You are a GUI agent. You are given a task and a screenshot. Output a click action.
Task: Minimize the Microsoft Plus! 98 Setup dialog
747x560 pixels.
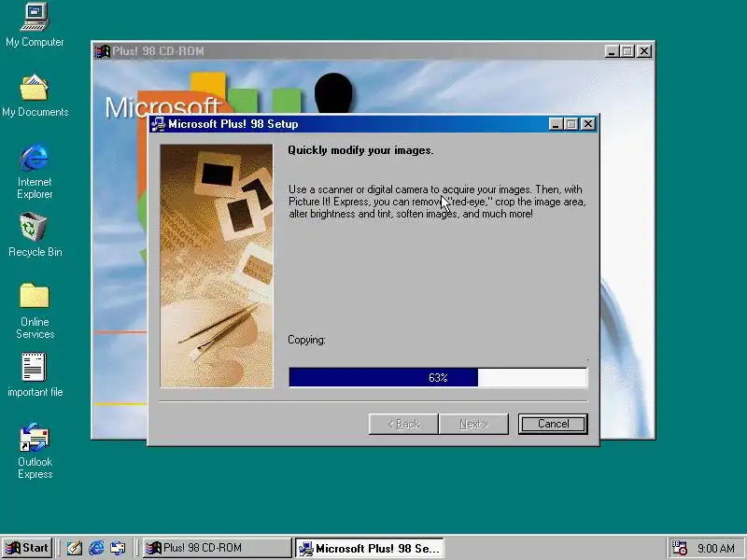[x=556, y=124]
